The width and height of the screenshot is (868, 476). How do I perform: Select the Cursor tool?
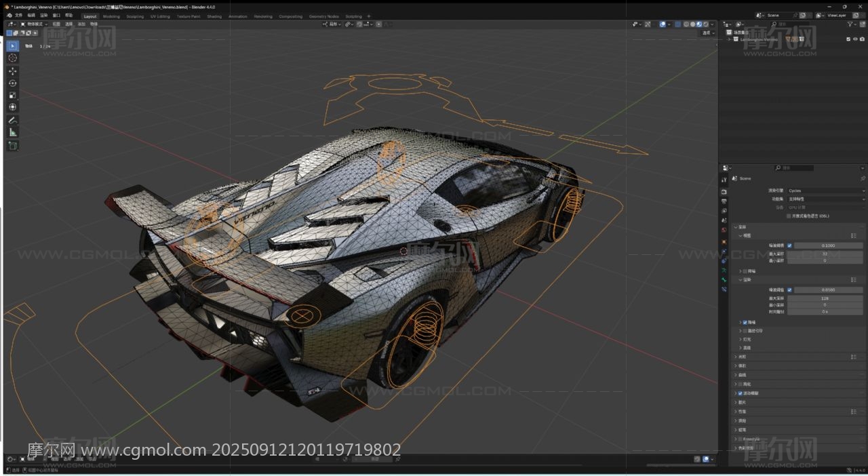12,58
